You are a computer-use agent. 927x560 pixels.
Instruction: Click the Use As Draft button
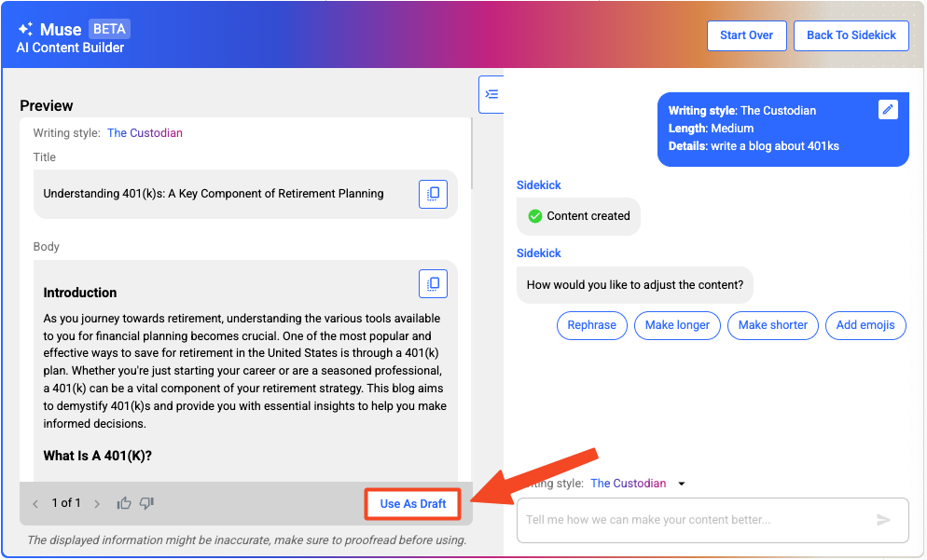coord(413,504)
